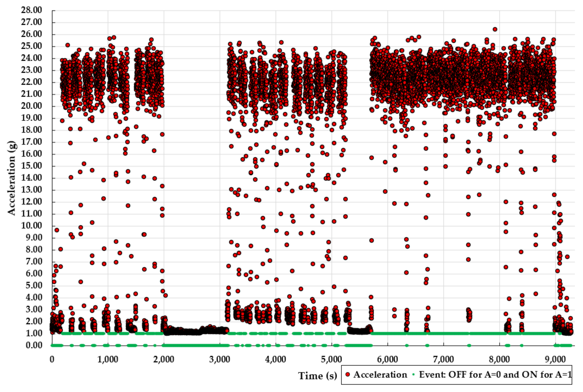Click the Acceleration legend label
The image size is (583, 392).
click(380, 374)
